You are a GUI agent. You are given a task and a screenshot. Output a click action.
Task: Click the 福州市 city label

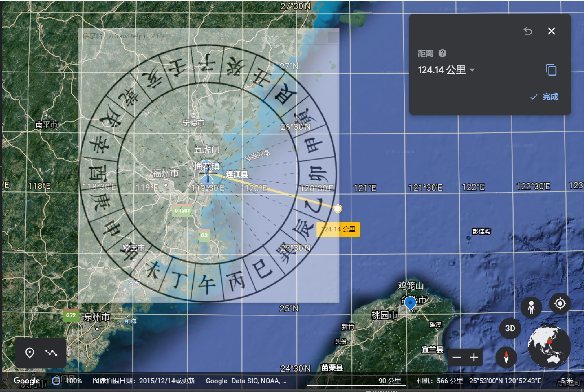coord(166,173)
